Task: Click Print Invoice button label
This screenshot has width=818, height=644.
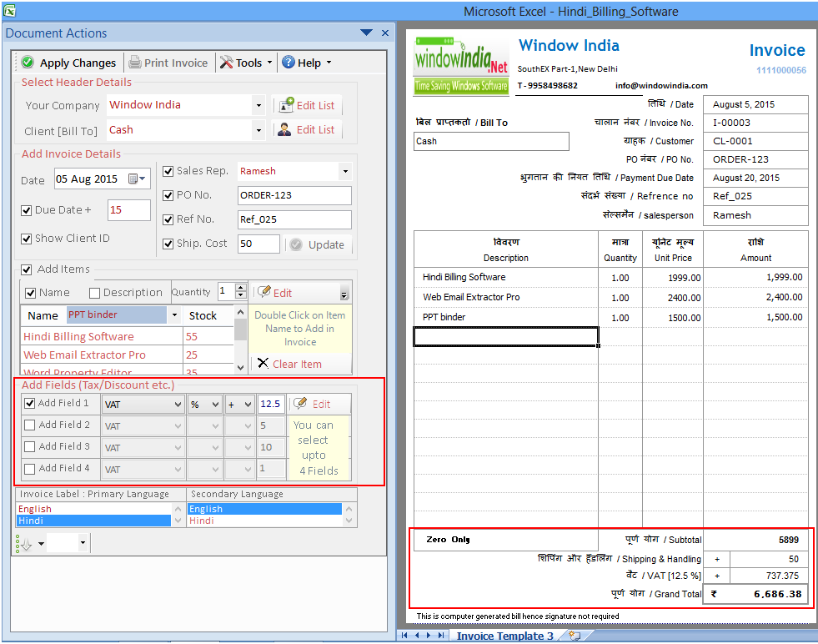Action: click(176, 63)
